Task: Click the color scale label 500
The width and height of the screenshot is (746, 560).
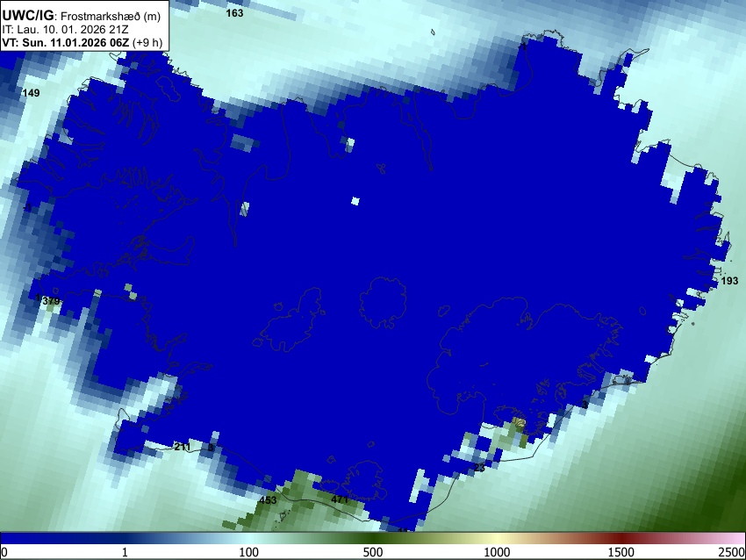Action: (373, 552)
